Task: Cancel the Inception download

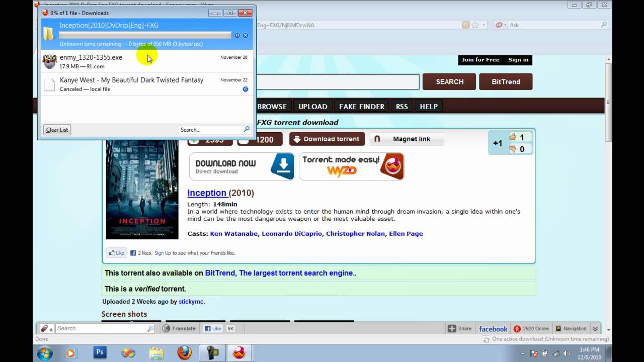Action: coord(246,35)
